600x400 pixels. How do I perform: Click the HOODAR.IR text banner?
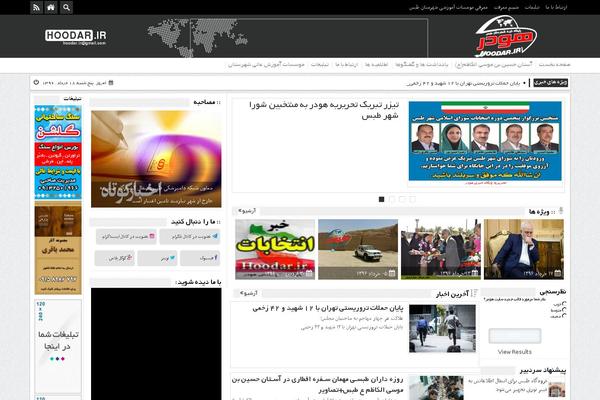[76, 37]
